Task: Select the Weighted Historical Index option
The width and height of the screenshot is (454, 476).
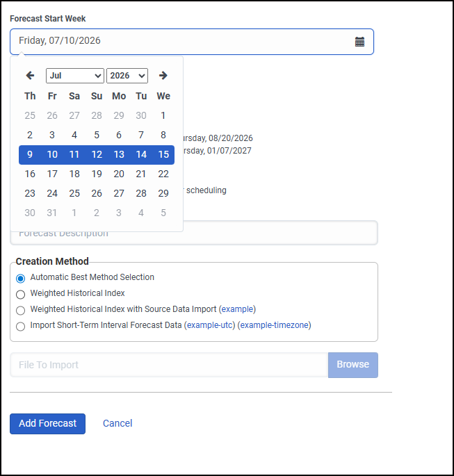Action: pos(21,294)
